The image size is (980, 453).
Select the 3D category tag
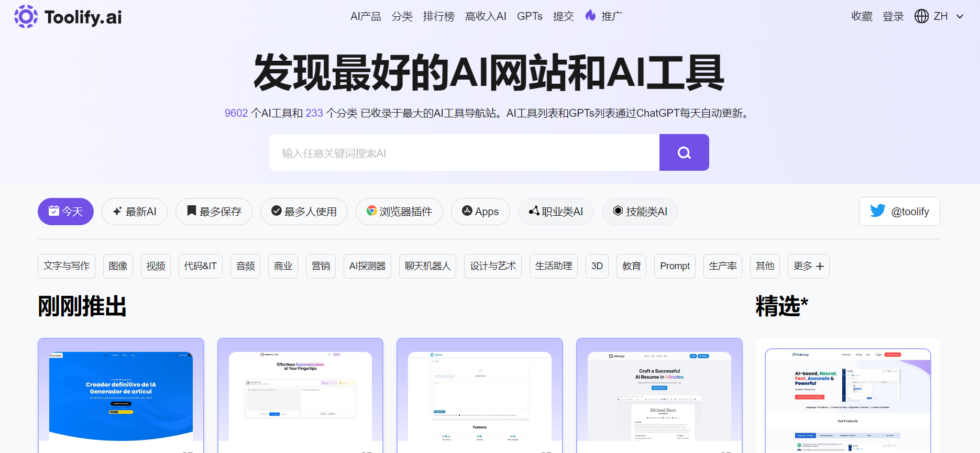click(597, 266)
